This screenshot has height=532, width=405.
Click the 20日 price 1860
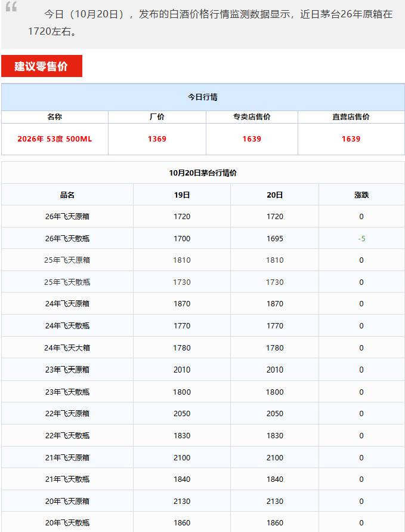274,523
